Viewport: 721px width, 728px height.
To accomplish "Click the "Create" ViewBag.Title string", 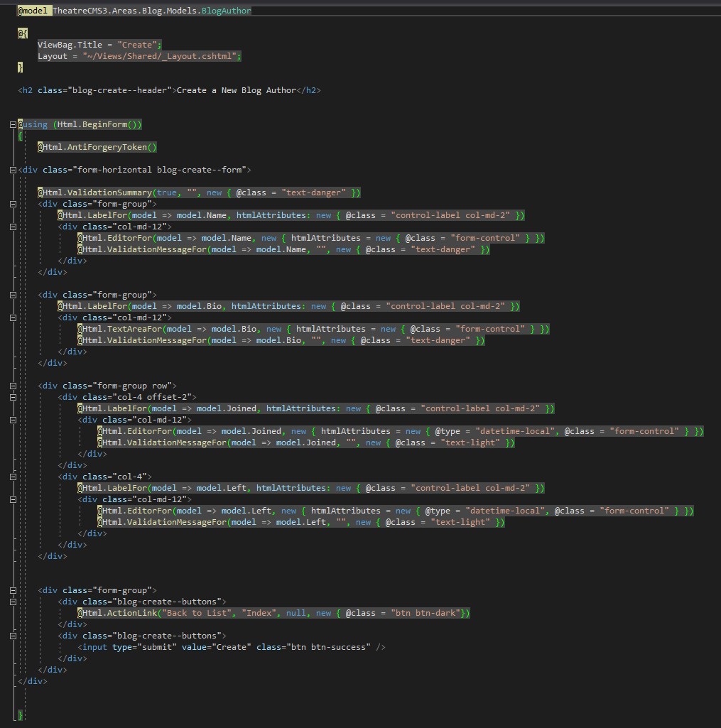I will click(137, 44).
